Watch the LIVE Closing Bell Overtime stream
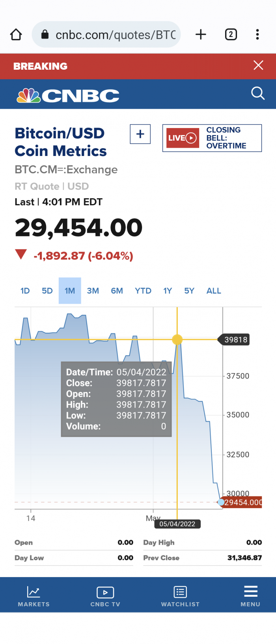276x644 pixels. coord(212,138)
